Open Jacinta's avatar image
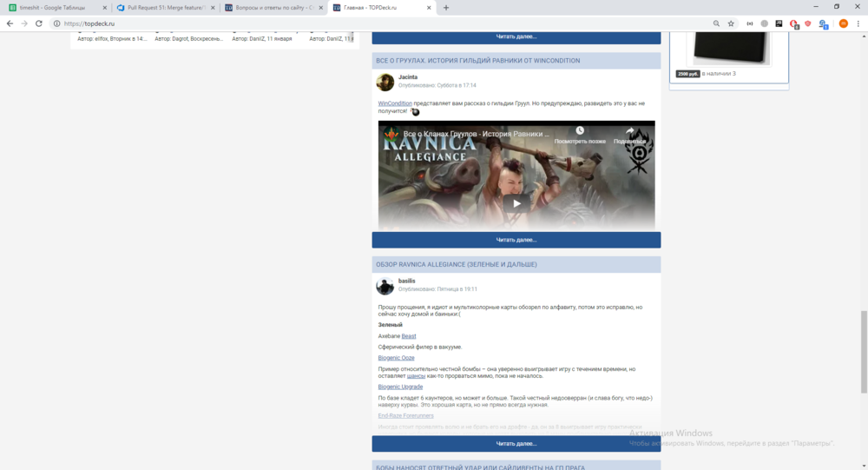 [385, 82]
